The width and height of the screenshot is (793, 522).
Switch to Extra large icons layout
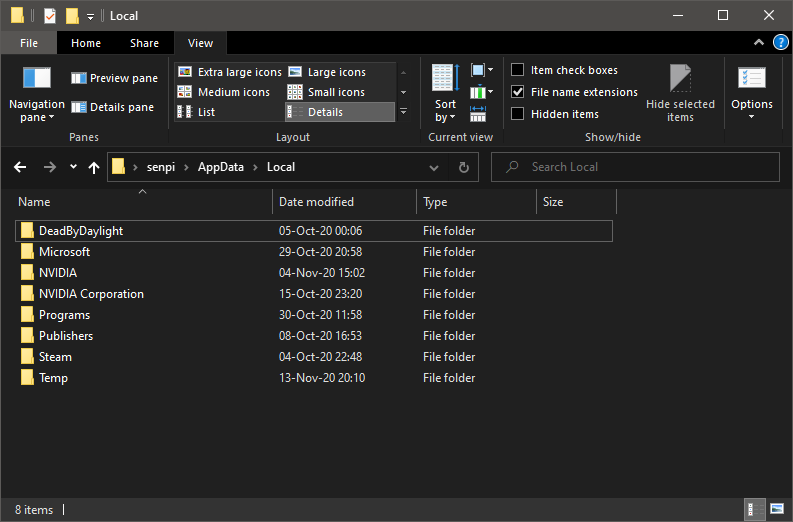click(229, 72)
